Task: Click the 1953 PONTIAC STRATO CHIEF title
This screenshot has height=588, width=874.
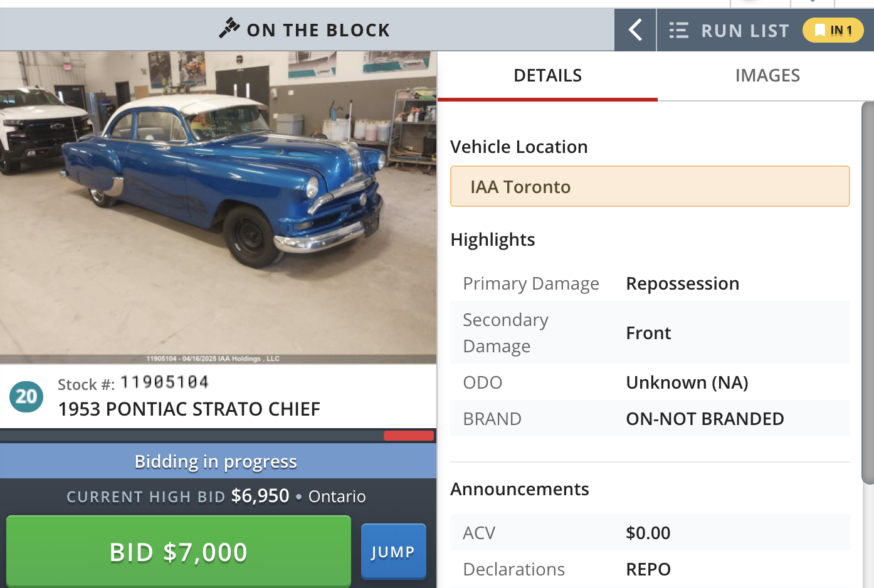Action: click(189, 409)
